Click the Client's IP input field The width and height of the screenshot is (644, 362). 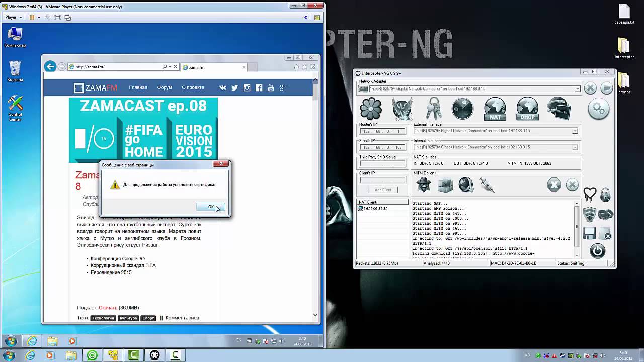coord(382,180)
